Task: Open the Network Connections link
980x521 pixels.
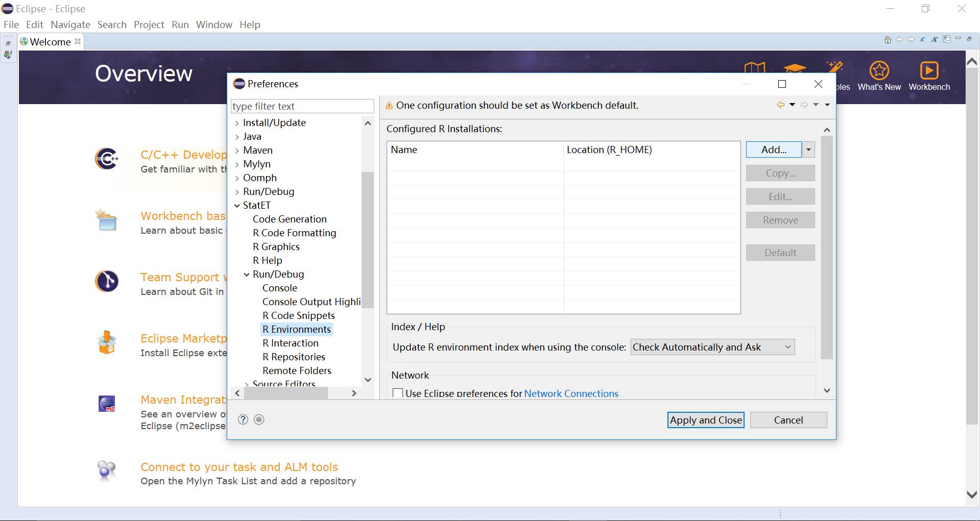Action: (571, 393)
